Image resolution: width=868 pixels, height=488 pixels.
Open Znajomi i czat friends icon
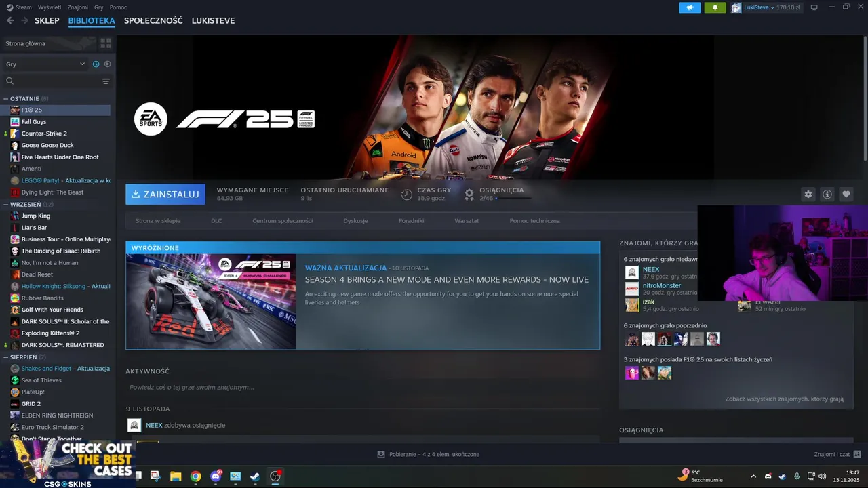point(857,454)
